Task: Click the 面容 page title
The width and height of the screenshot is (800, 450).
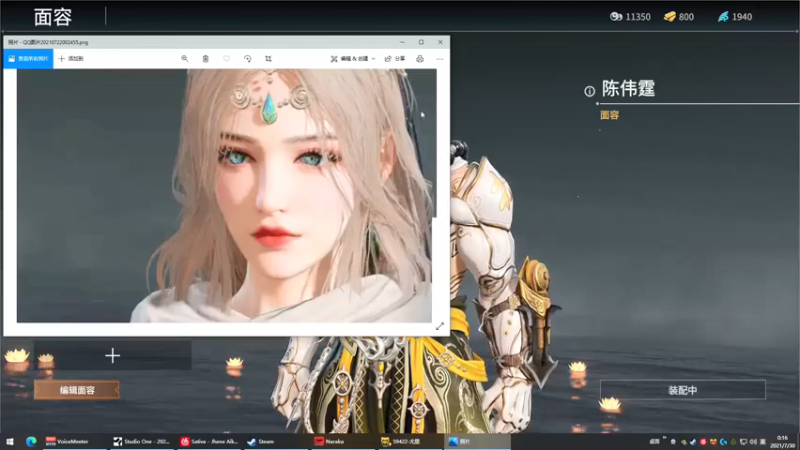Action: (x=53, y=17)
